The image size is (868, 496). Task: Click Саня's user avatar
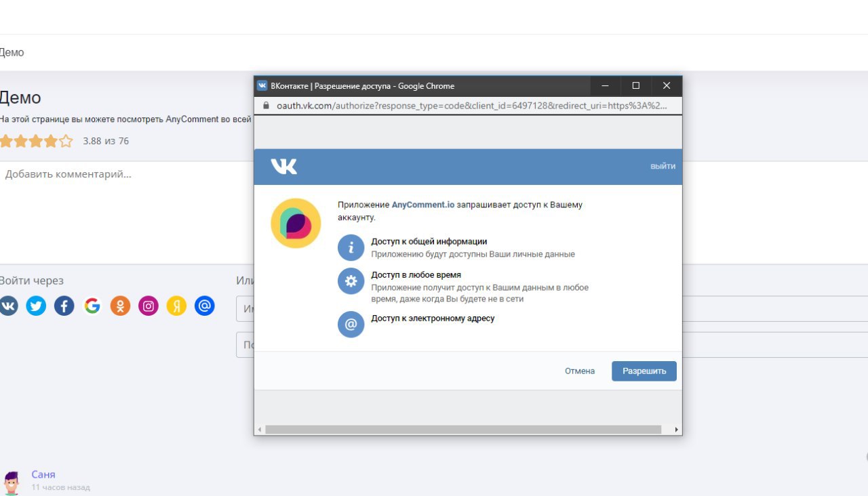point(10,482)
